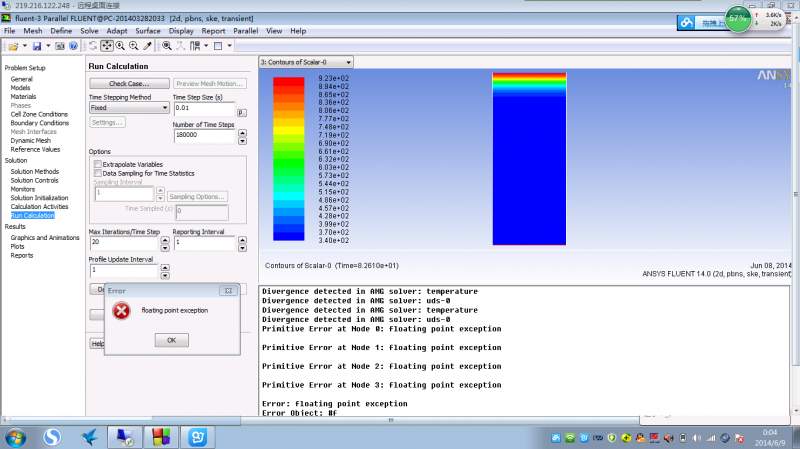
Task: Open the Surface menu
Action: click(148, 31)
